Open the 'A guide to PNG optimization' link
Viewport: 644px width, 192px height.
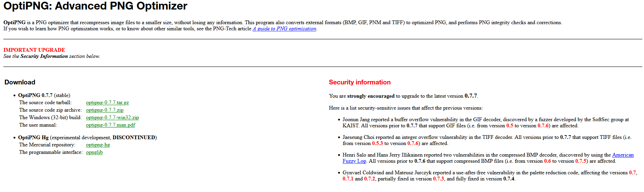click(x=284, y=29)
